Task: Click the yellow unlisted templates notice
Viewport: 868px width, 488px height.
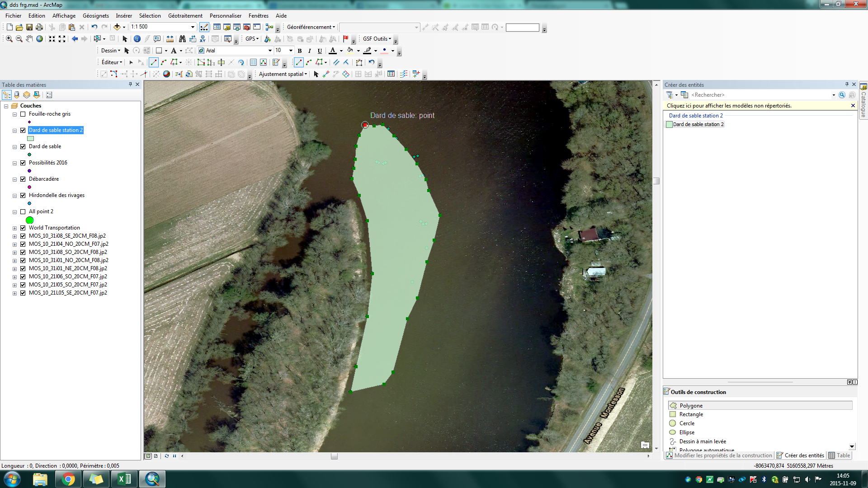Action: coord(729,106)
